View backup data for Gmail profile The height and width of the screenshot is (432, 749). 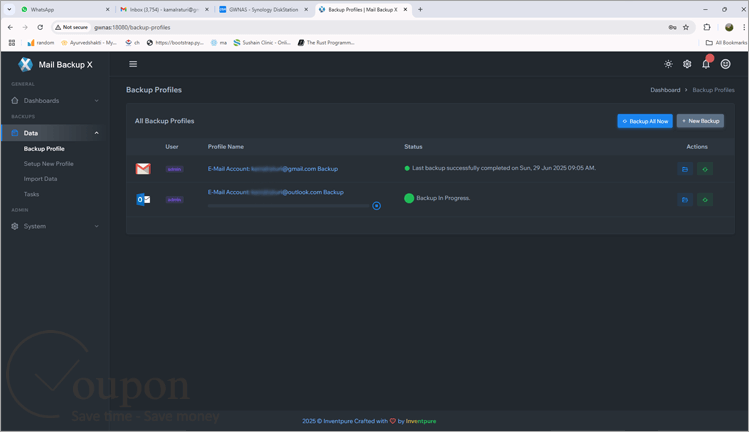[685, 169]
